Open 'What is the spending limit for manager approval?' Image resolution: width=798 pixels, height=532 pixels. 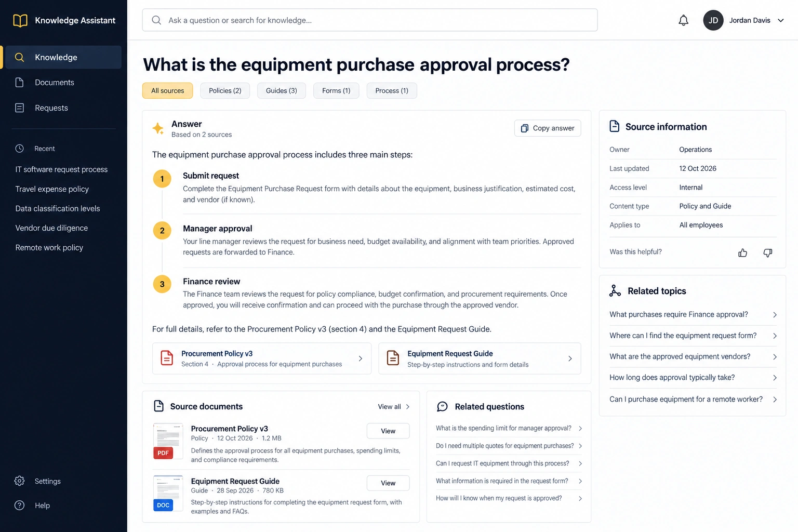tap(509, 429)
